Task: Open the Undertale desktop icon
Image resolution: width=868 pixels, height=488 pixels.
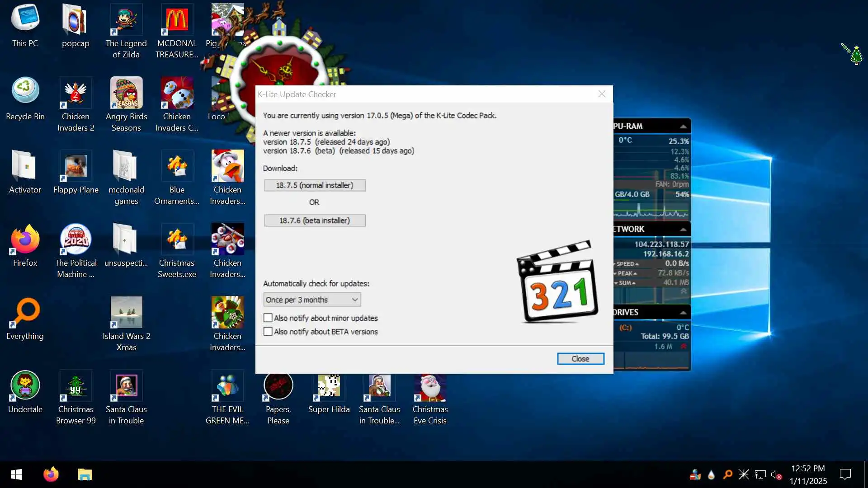Action: pyautogui.click(x=25, y=385)
